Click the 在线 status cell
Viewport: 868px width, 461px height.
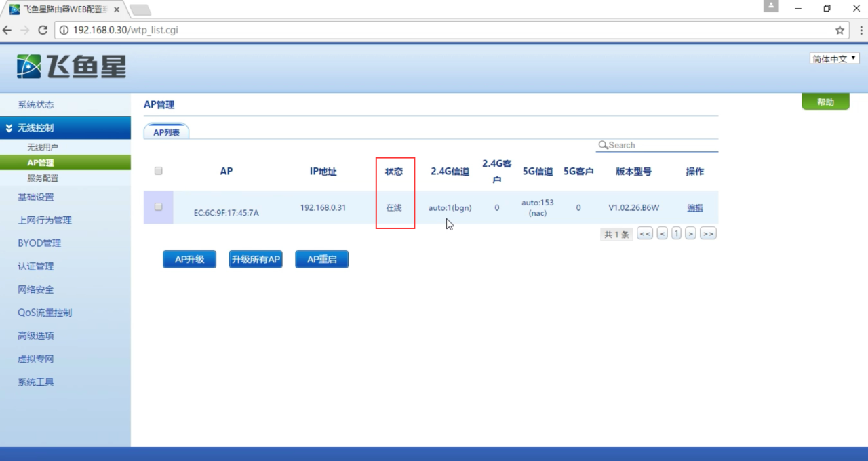click(x=394, y=207)
